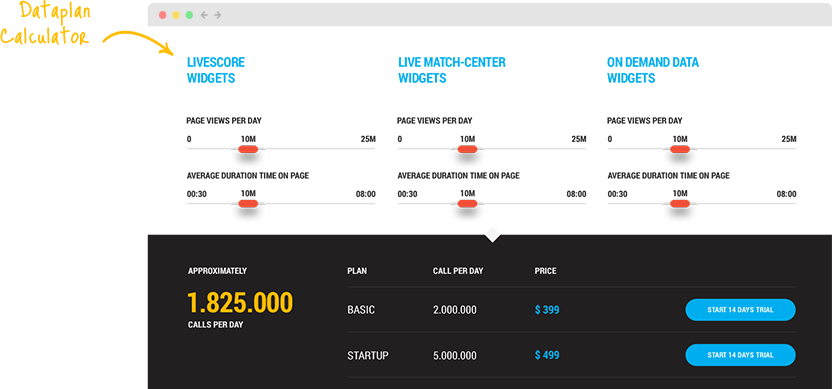Screen dimensions: 832x389
Task: Click the green maximize dot
Action: coord(189,15)
